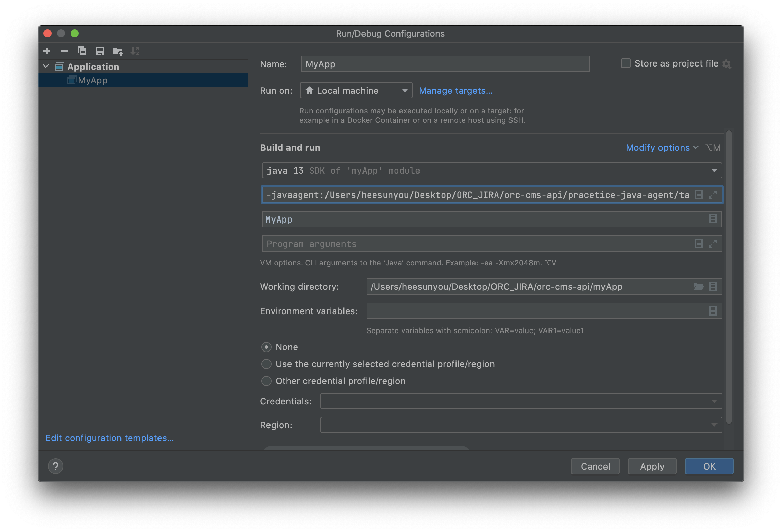Click the Add New Configuration plus icon

[47, 51]
